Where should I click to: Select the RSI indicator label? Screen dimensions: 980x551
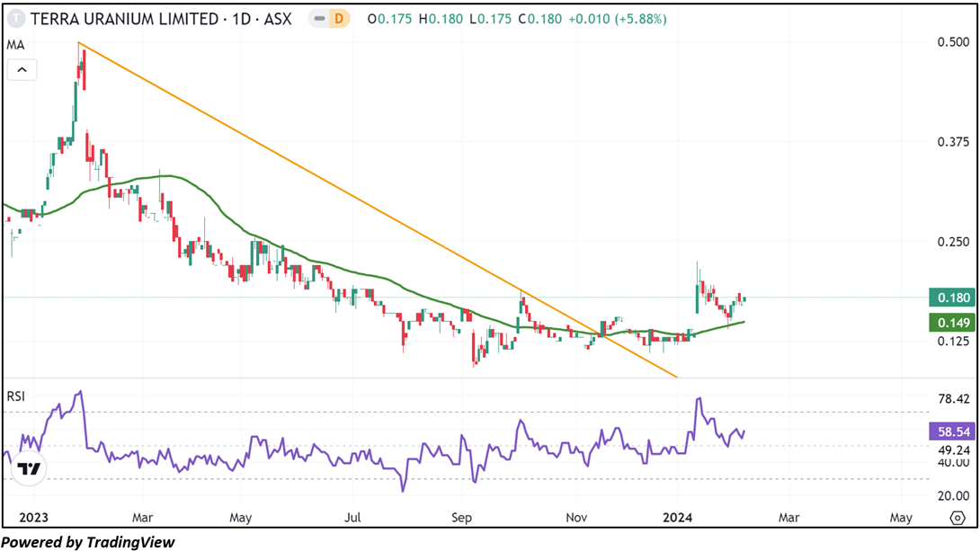click(15, 396)
